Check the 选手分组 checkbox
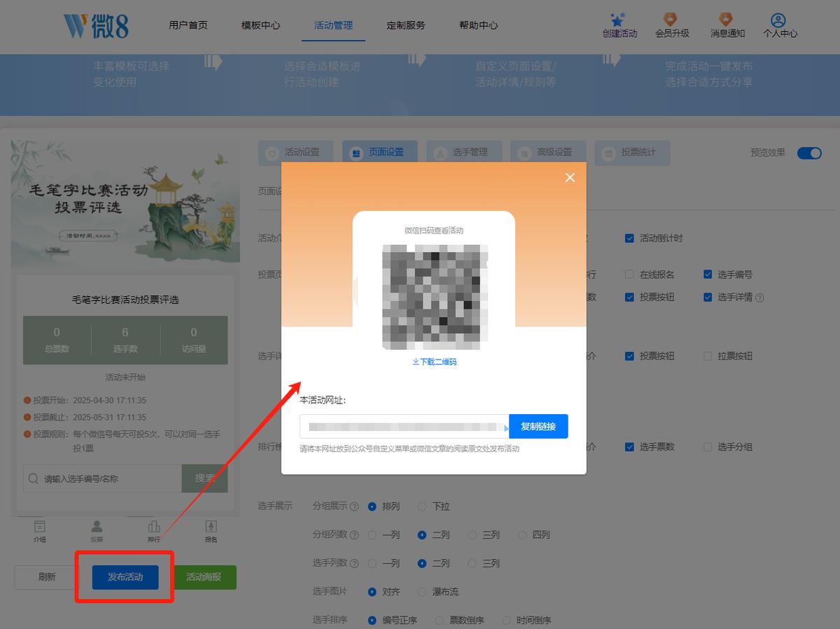 (x=708, y=447)
